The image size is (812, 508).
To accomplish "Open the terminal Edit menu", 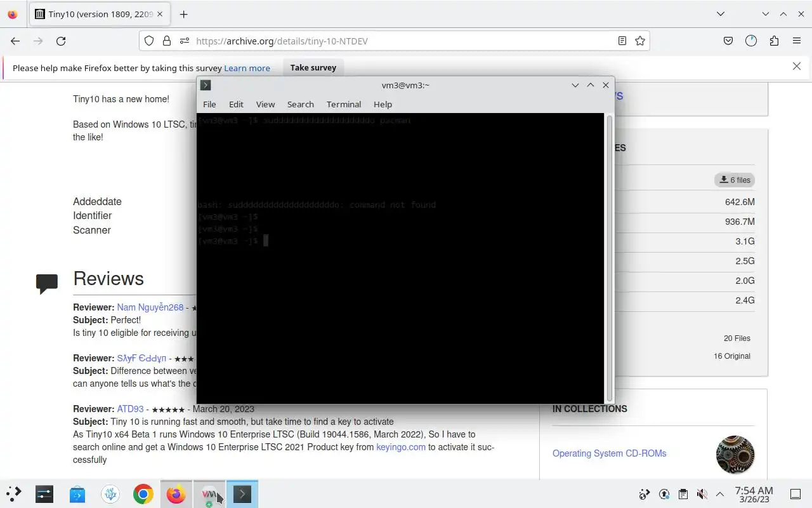I will (236, 104).
